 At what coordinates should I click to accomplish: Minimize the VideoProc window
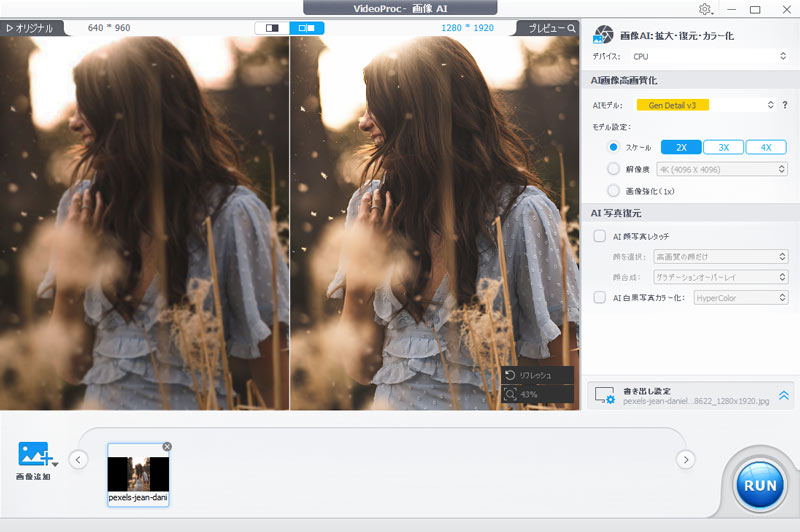click(x=732, y=9)
